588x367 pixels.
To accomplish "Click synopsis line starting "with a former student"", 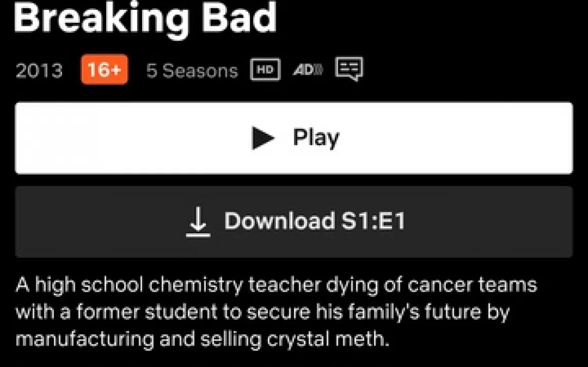I will coord(262,312).
